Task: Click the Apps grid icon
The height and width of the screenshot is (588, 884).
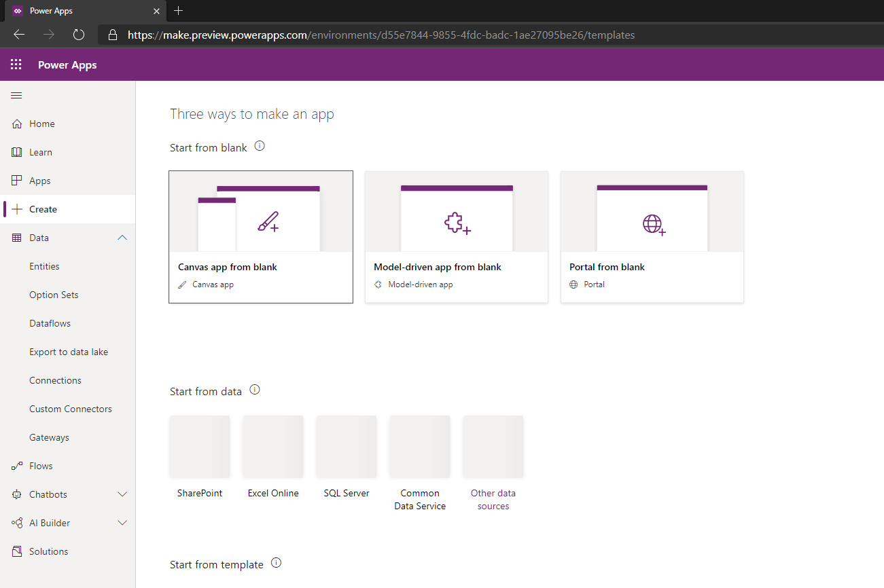Action: (17, 181)
